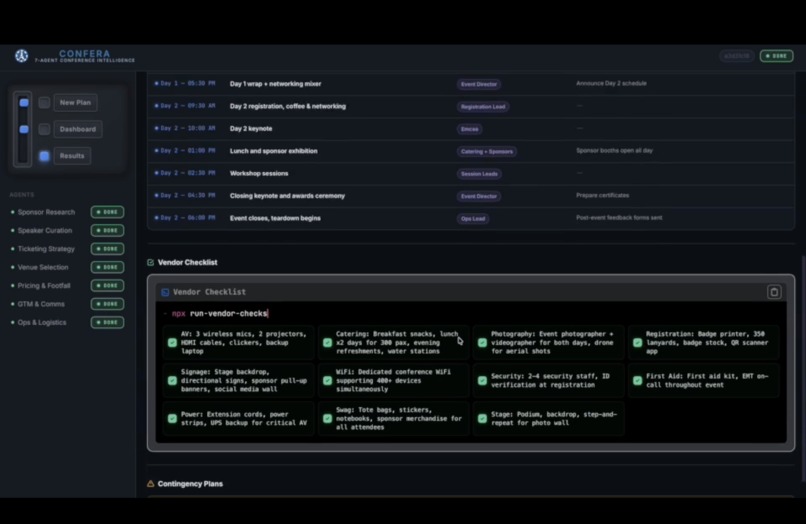Click the 'Announce Day 2 schedule' note

click(x=611, y=83)
